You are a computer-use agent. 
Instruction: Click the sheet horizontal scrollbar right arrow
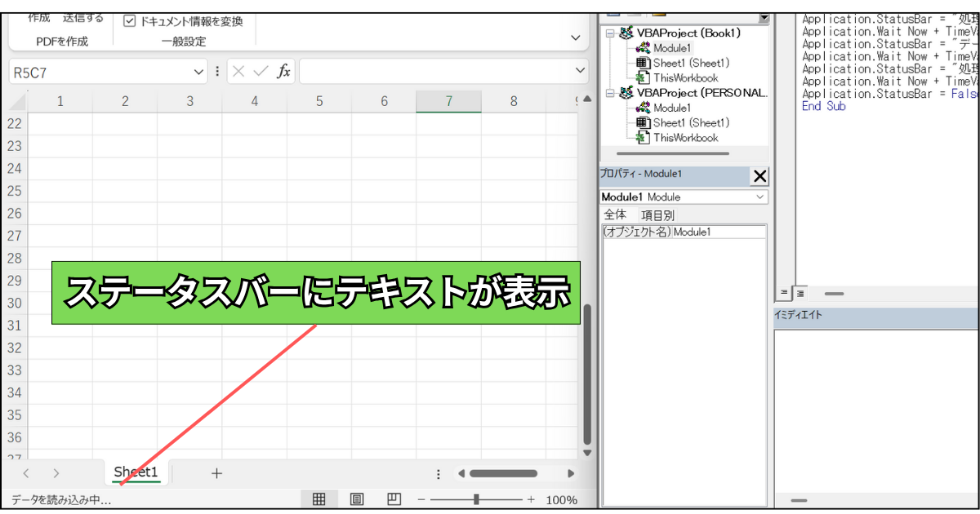point(571,473)
